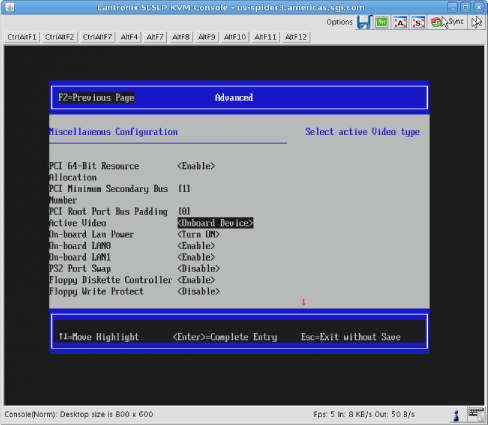Click the auto-adjust 'A' scaling icon
This screenshot has width=488, height=425.
(x=400, y=22)
